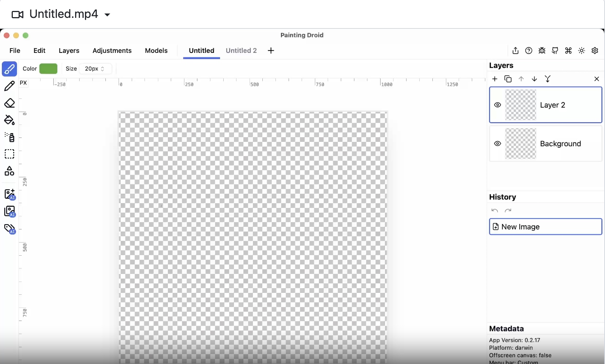This screenshot has width=605, height=364.
Task: Open the AI image generation tool
Action: tap(10, 194)
